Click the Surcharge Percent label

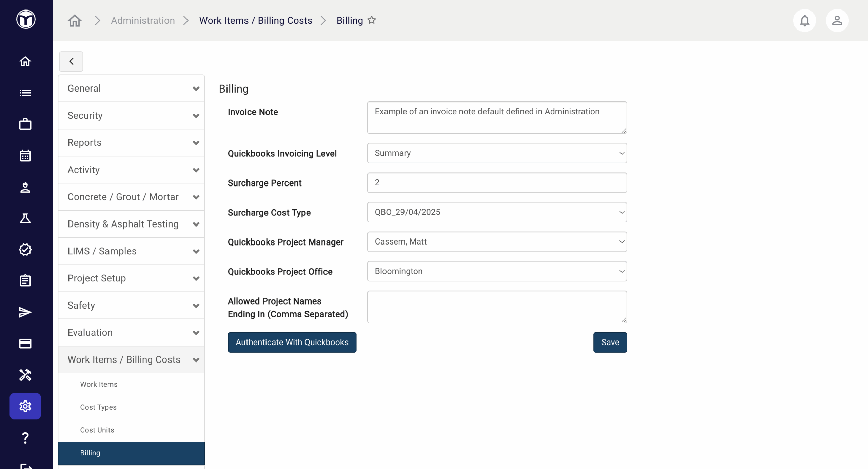pyautogui.click(x=264, y=183)
